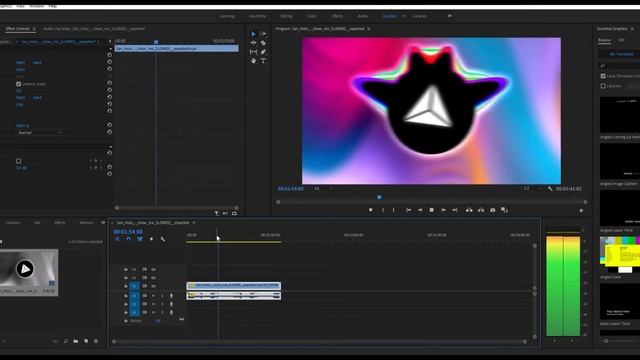640x360 pixels.
Task: Select the Razor tool
Action: 263,43
